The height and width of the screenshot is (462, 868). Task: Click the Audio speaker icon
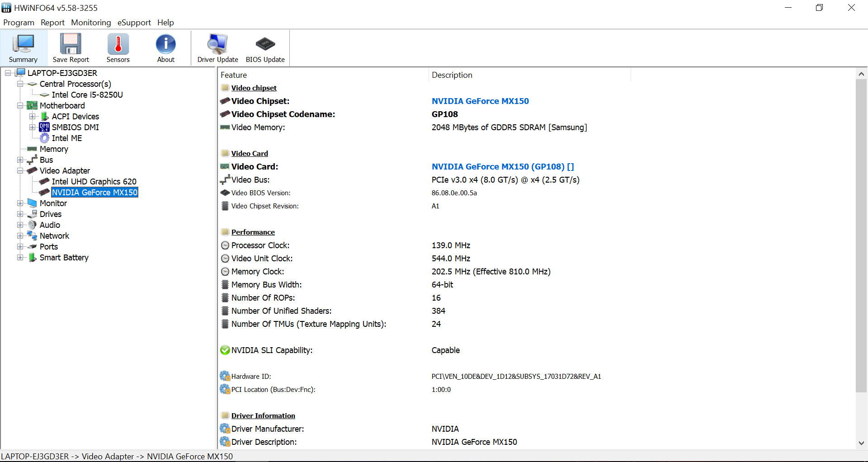tap(32, 225)
